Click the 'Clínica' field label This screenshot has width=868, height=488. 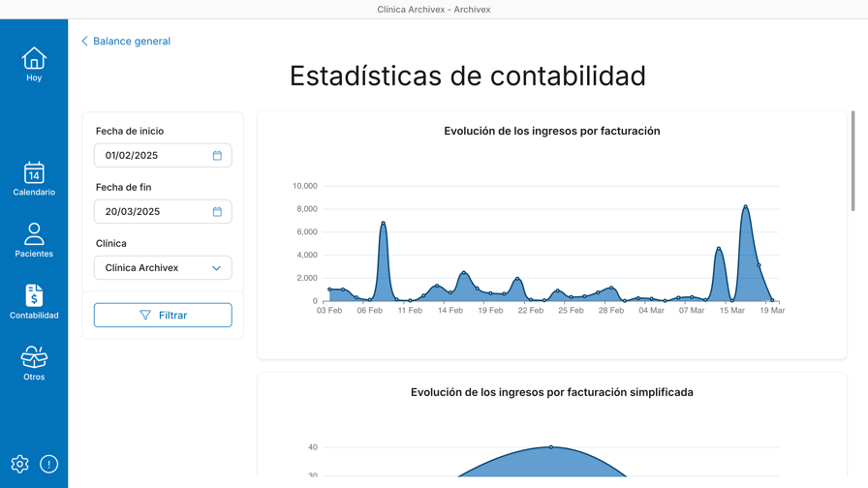[110, 243]
